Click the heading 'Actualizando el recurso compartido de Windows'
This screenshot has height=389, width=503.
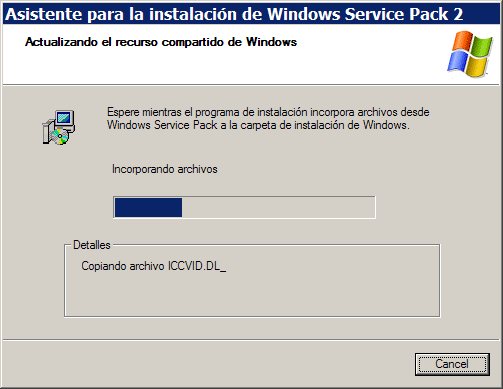161,42
